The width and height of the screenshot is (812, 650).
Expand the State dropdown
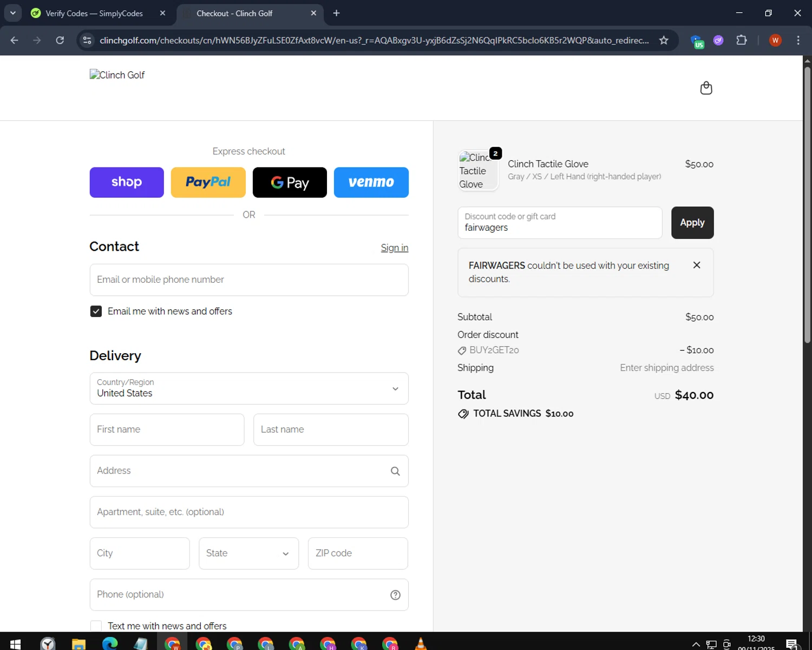(249, 554)
